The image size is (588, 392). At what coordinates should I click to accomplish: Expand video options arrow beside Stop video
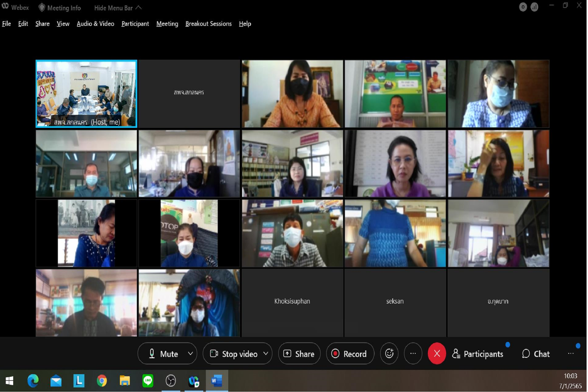(266, 354)
